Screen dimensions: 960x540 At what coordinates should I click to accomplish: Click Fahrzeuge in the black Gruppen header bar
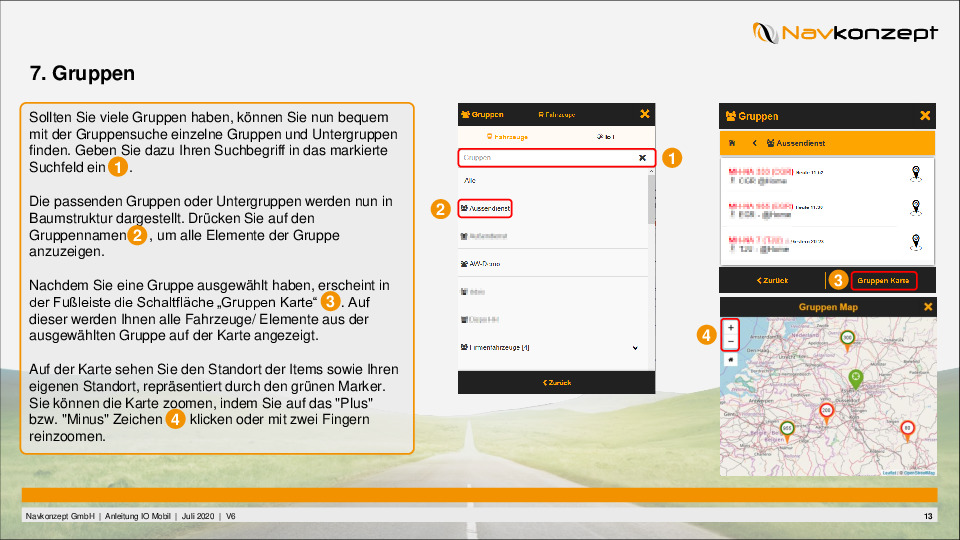tap(557, 114)
